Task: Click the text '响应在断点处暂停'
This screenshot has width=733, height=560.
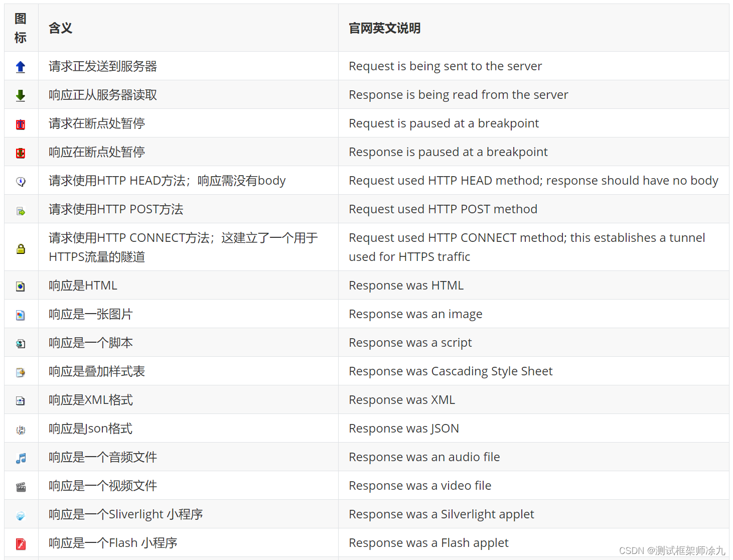Action: [x=97, y=152]
